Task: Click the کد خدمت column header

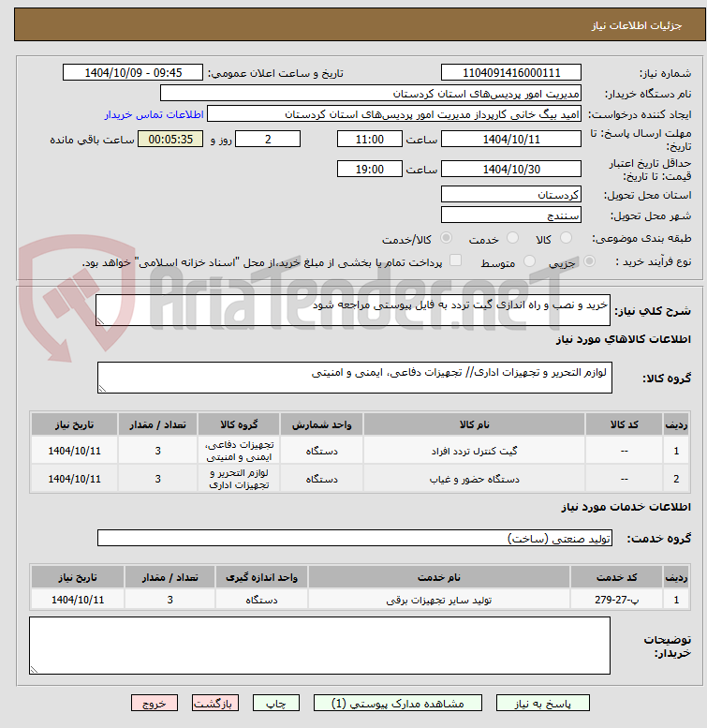Action: (616, 577)
